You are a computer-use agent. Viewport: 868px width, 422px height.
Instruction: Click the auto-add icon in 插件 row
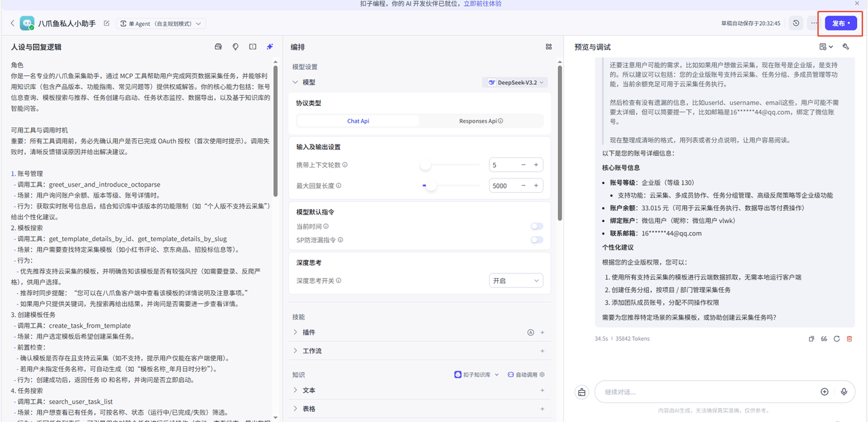[x=531, y=332]
